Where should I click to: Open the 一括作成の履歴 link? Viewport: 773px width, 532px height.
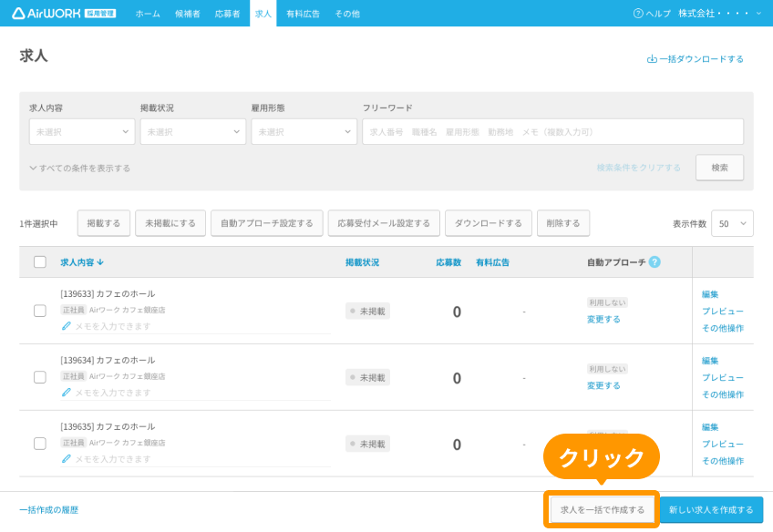click(x=49, y=510)
